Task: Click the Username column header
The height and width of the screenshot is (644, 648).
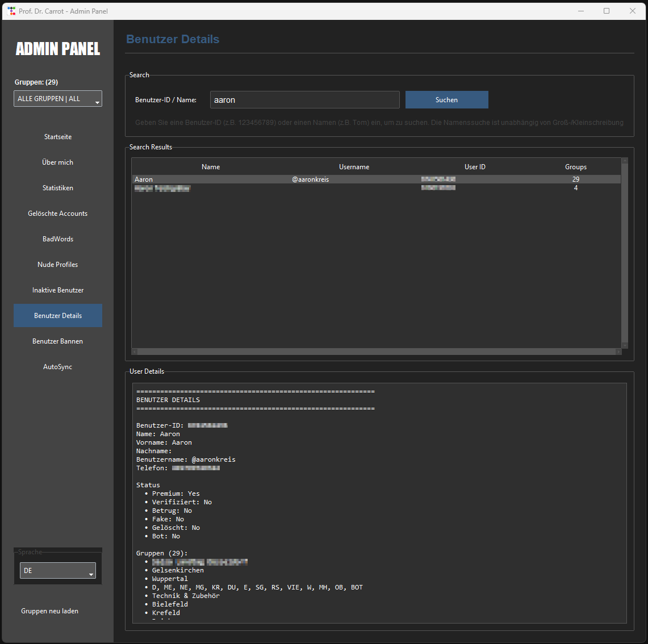Action: point(354,167)
